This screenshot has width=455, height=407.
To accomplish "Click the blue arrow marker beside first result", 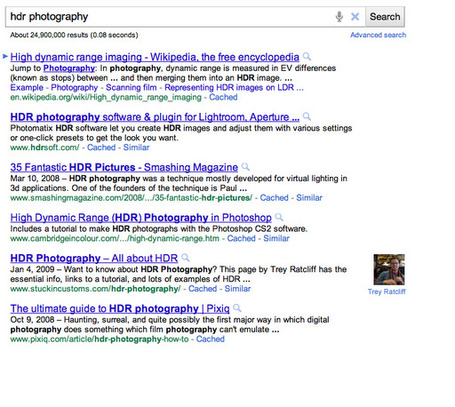I will pos(5,56).
